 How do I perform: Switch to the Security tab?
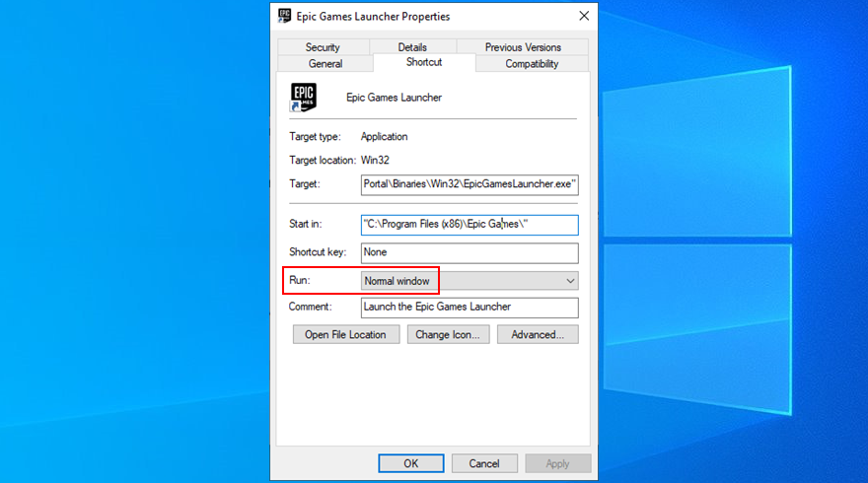click(323, 46)
